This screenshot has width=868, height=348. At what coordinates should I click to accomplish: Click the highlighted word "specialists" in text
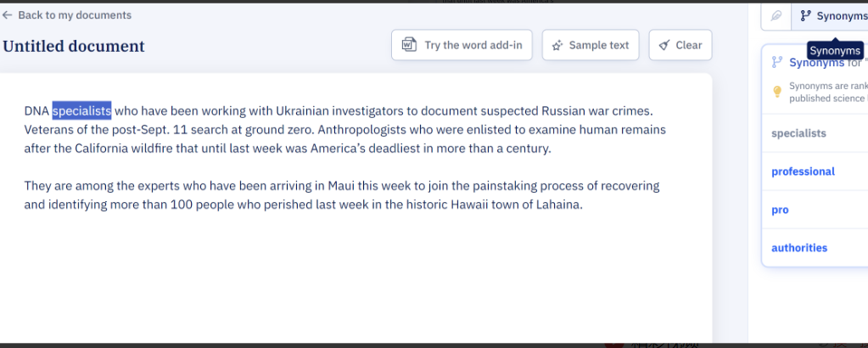coord(81,110)
